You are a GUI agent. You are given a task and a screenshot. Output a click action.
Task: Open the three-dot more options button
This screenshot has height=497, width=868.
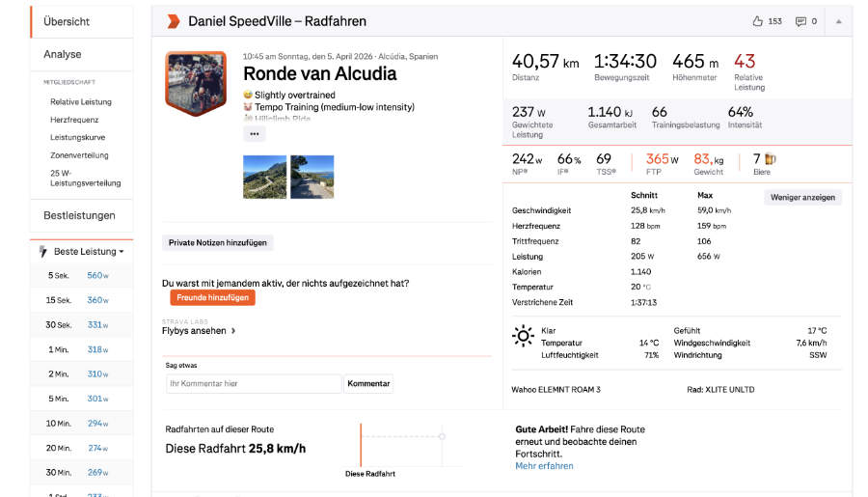254,134
